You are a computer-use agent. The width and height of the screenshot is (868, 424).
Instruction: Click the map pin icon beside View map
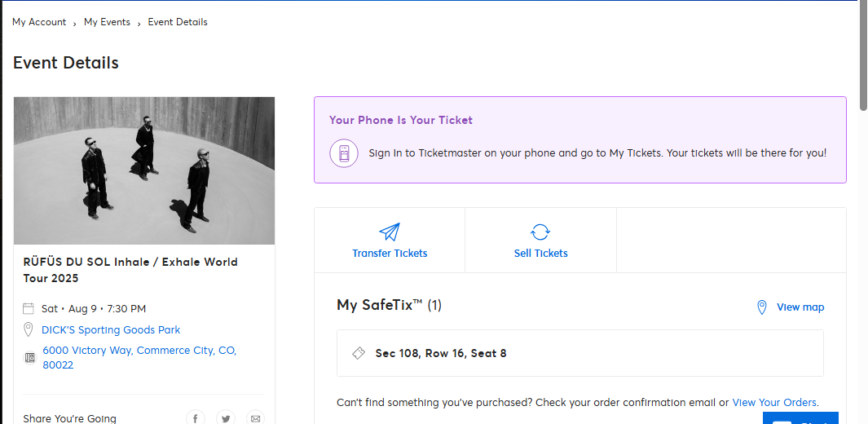pyautogui.click(x=762, y=307)
